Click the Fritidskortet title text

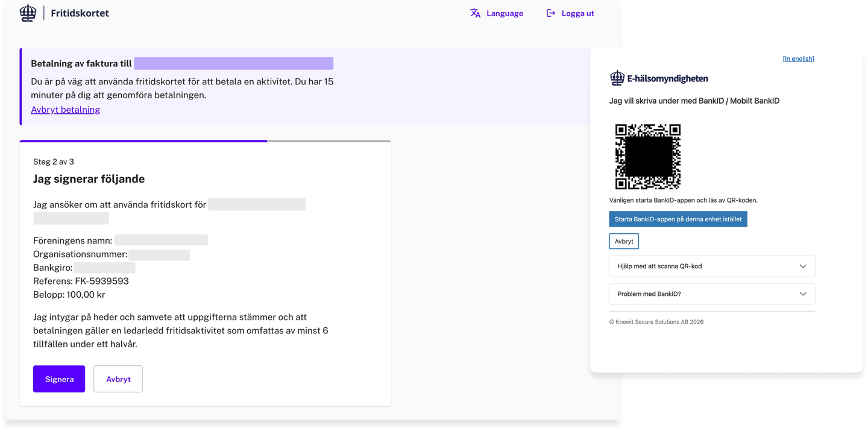pyautogui.click(x=80, y=13)
